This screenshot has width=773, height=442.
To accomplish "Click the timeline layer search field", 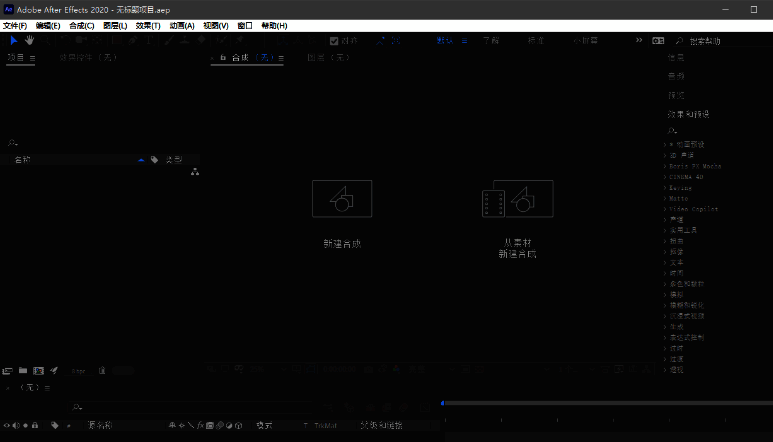I will [x=192, y=407].
